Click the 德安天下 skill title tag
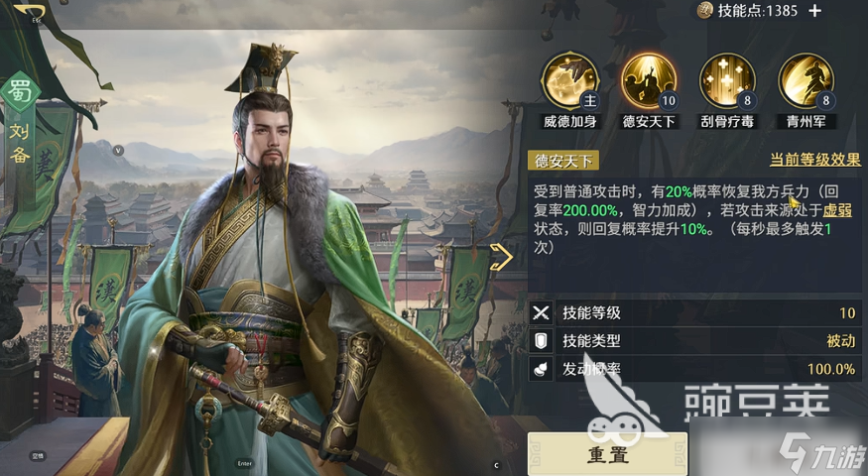 (563, 161)
